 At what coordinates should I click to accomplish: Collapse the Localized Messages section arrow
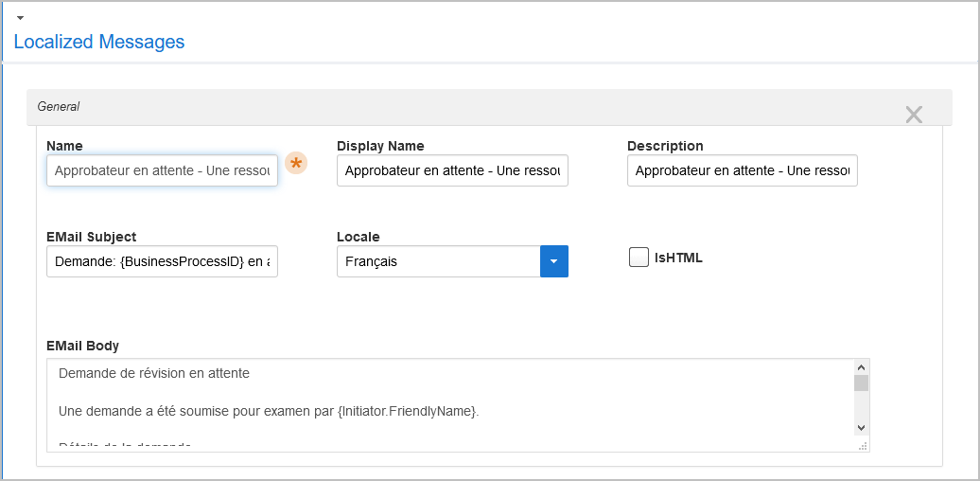point(20,18)
